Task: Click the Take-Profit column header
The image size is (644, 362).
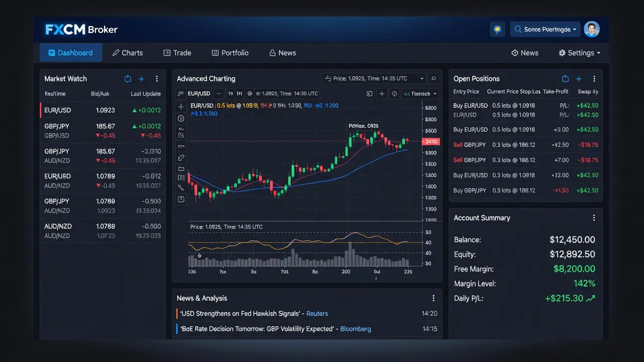Action: (555, 92)
